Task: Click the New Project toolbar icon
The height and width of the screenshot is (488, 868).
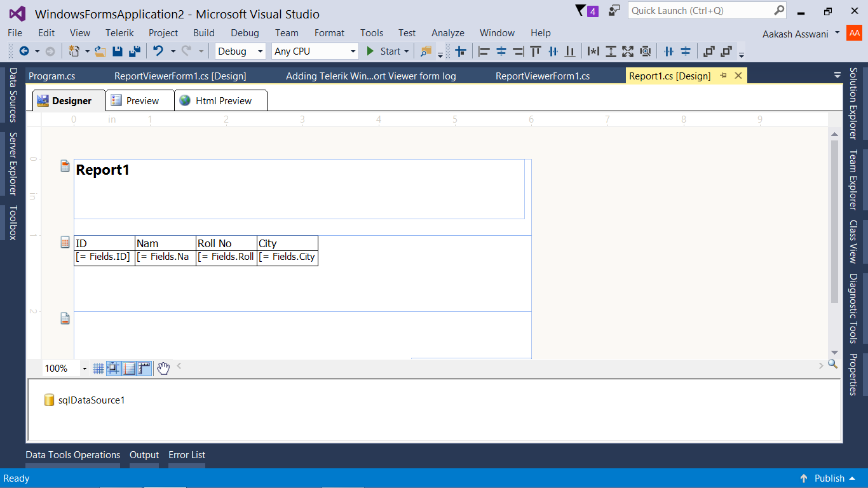Action: [74, 51]
